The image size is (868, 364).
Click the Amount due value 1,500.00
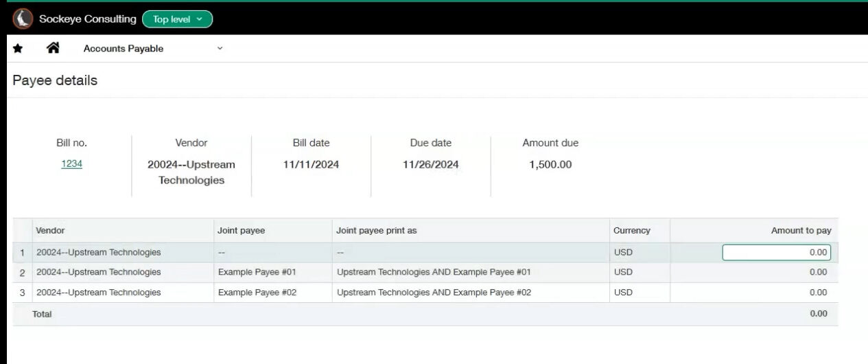[550, 165]
